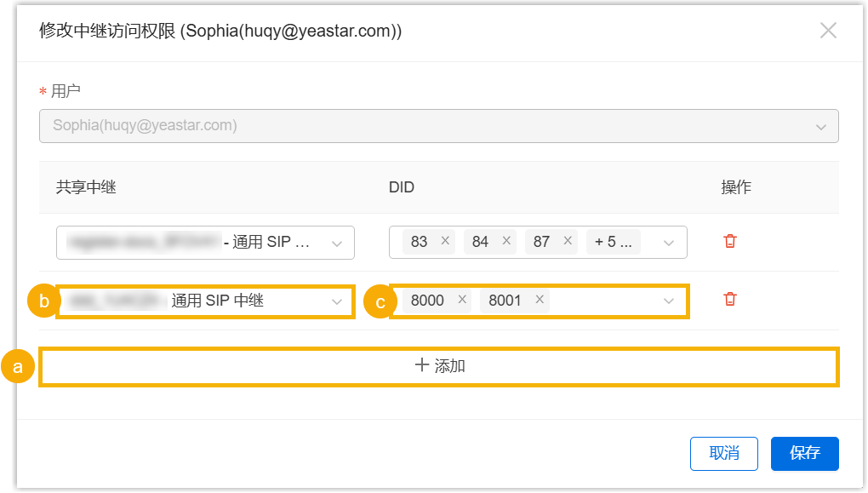
Task: Delete the second shared trunk row
Action: click(x=729, y=299)
